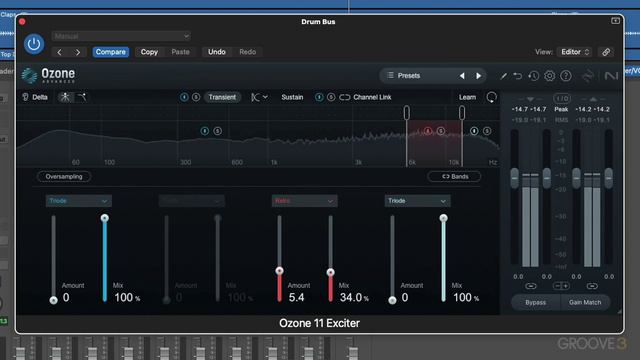The height and width of the screenshot is (360, 640).
Task: Click the Retro Mix slider handle at 34.0
Action: pos(331,272)
